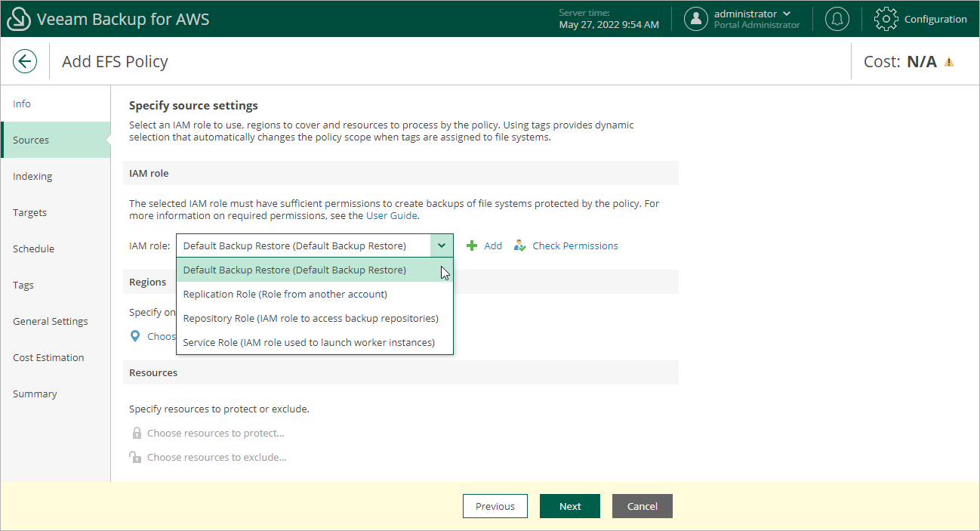Click the warning icon next to Cost: N/A
Viewport: 980px width, 531px height.
coord(949,61)
